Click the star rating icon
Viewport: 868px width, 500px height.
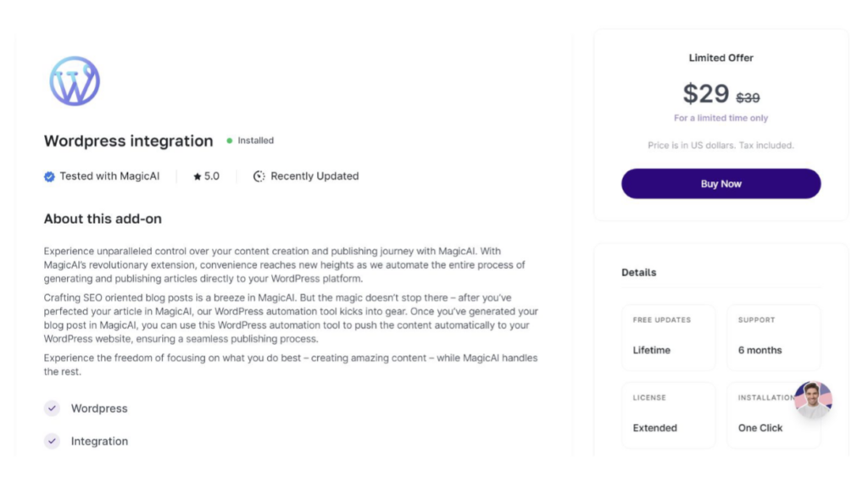[197, 176]
